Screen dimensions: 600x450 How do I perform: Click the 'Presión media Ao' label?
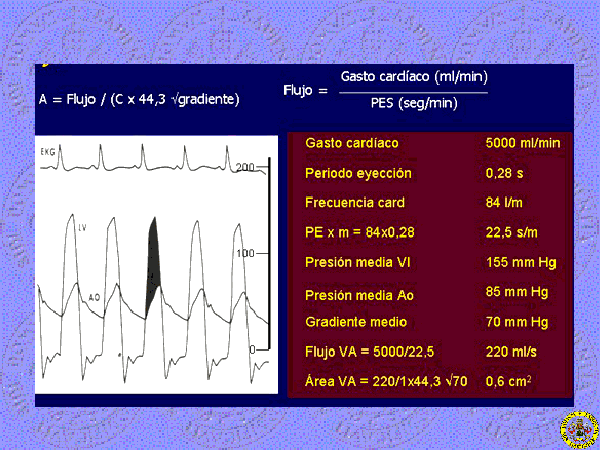coord(359,295)
